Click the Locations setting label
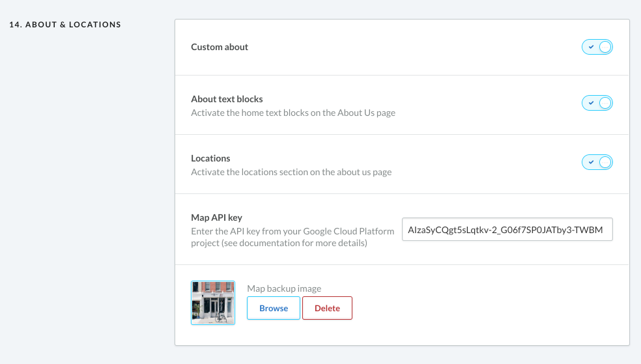641x364 pixels. [x=210, y=158]
